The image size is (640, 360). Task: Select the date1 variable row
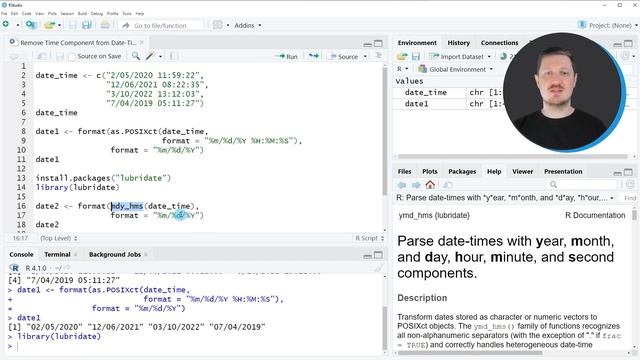click(x=449, y=104)
